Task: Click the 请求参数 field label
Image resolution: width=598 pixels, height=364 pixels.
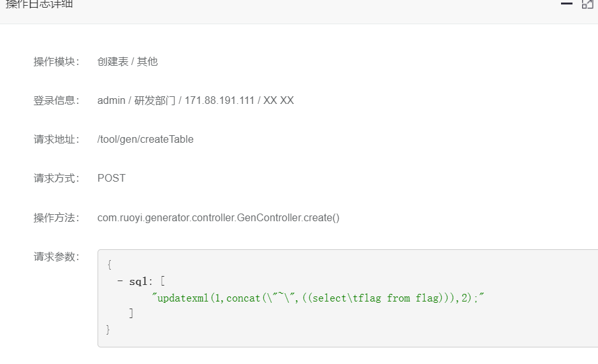Action: click(x=57, y=257)
